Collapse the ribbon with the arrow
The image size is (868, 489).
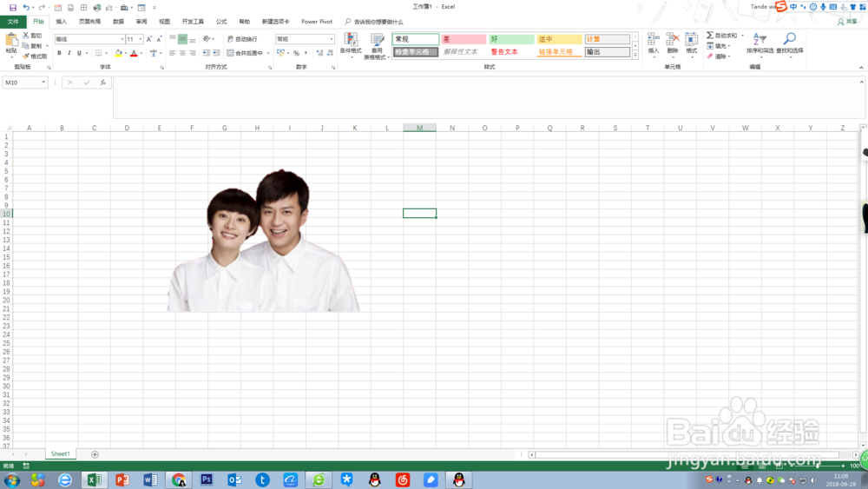tap(861, 68)
